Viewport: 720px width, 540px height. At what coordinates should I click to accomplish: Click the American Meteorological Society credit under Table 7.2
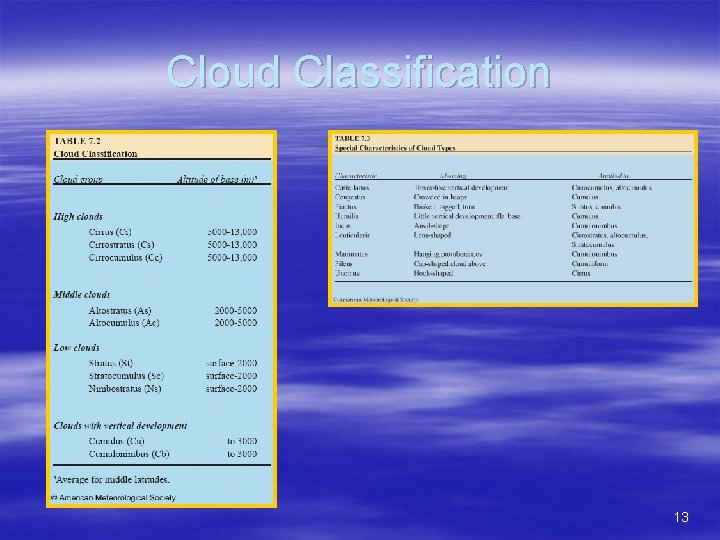[x=113, y=498]
